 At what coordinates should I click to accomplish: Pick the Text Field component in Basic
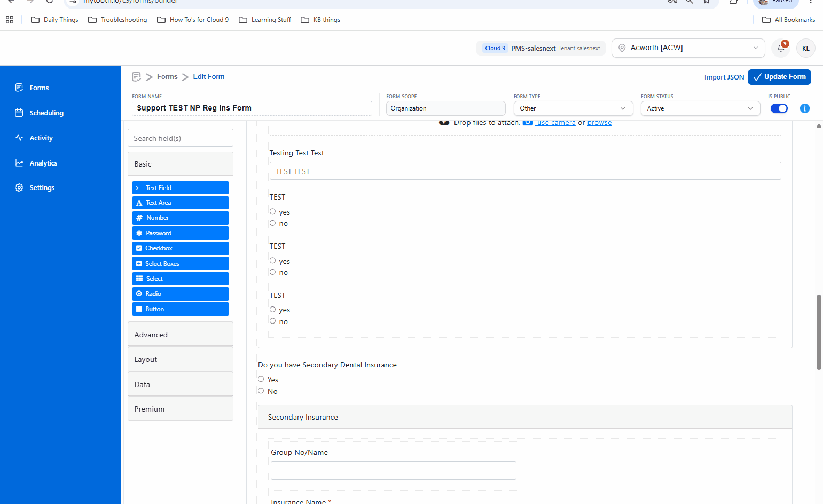coord(181,188)
